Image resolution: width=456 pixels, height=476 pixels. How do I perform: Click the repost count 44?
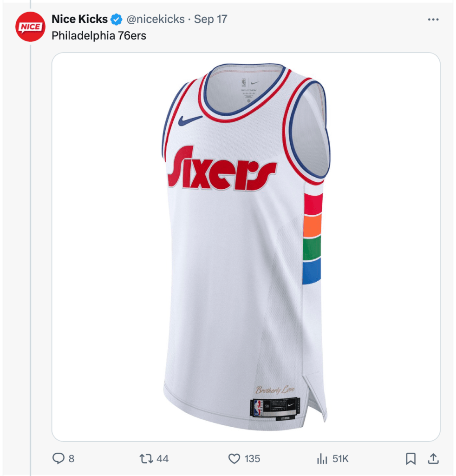click(163, 458)
